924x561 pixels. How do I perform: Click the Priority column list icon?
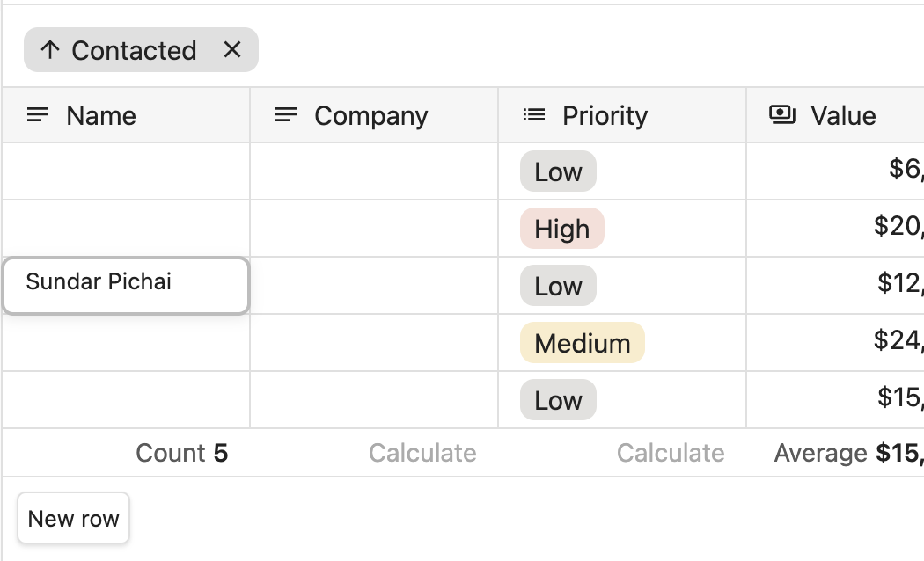534,115
